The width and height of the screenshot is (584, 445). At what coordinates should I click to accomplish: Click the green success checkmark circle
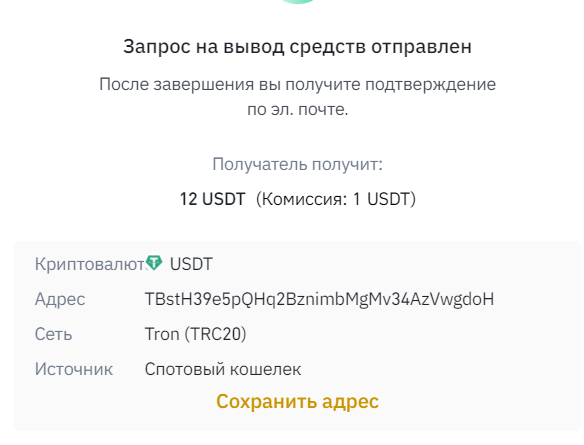tap(297, 1)
